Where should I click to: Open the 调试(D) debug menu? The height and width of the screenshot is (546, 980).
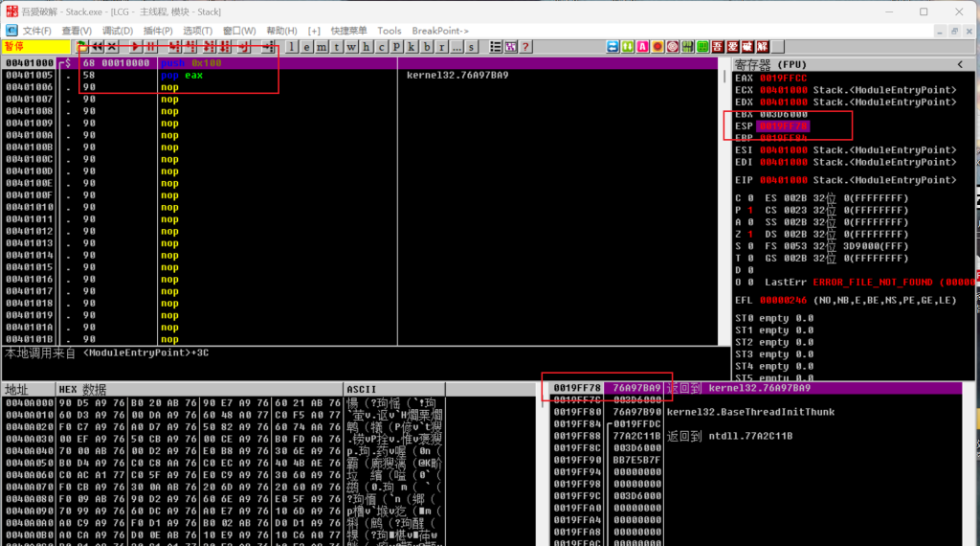click(x=118, y=31)
